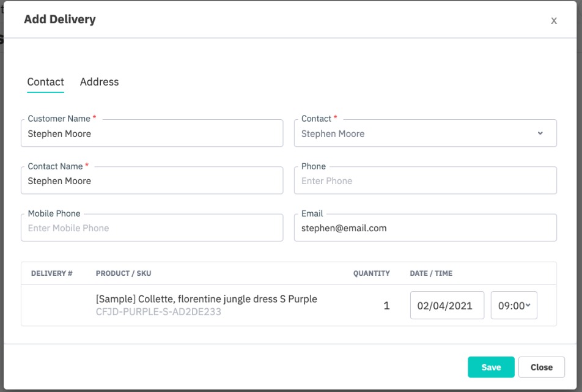Screen dimensions: 582x392
Task: Open the delivery date field 02/04/2021
Action: pyautogui.click(x=446, y=306)
